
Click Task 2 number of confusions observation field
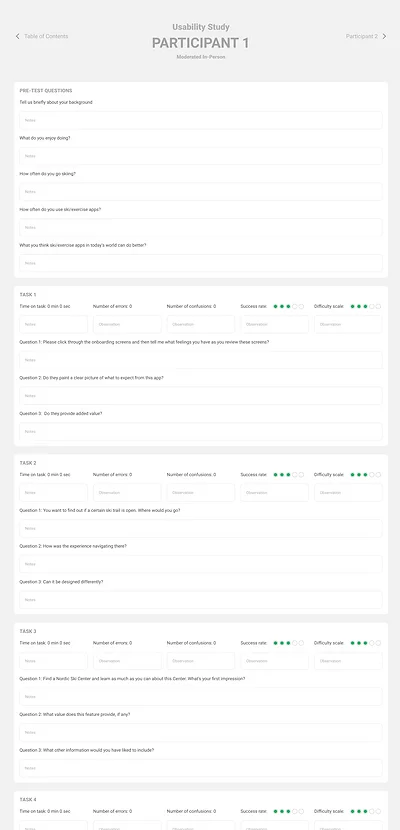pyautogui.click(x=201, y=493)
